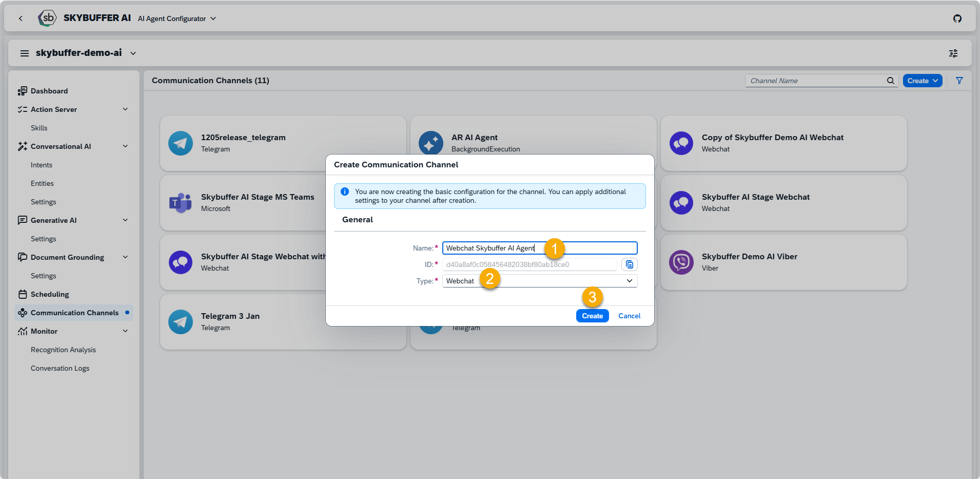Collapse the Document Grounding section chevron
Viewport: 980px width, 479px height.
(x=125, y=257)
